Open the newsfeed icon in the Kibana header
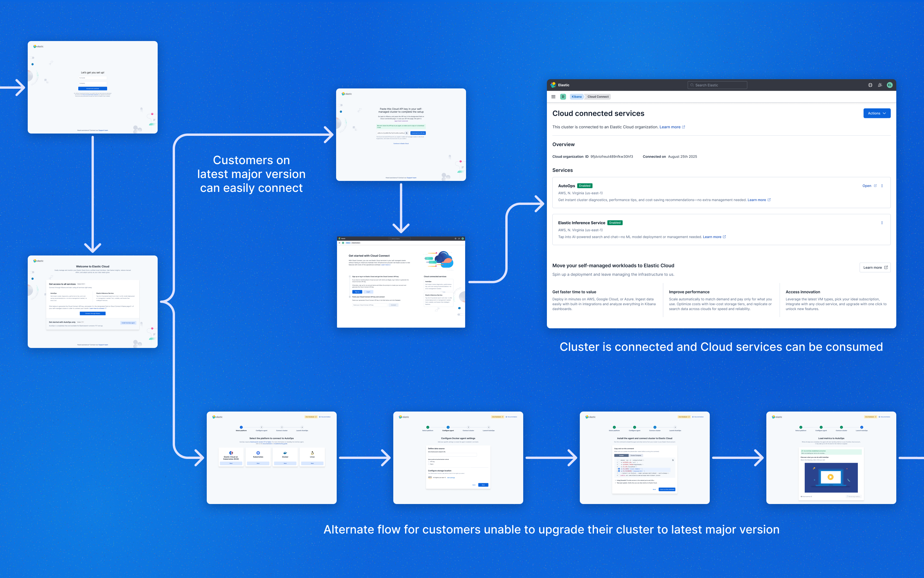Image resolution: width=924 pixels, height=578 pixels. coord(880,85)
